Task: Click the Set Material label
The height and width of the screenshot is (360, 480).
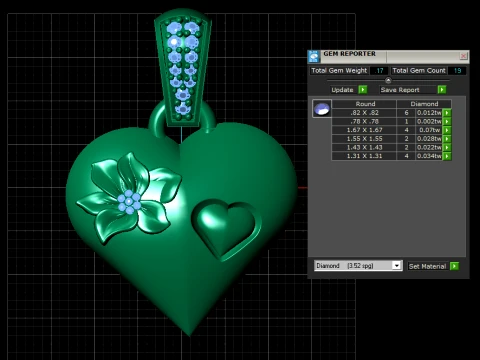Action: pyautogui.click(x=427, y=266)
